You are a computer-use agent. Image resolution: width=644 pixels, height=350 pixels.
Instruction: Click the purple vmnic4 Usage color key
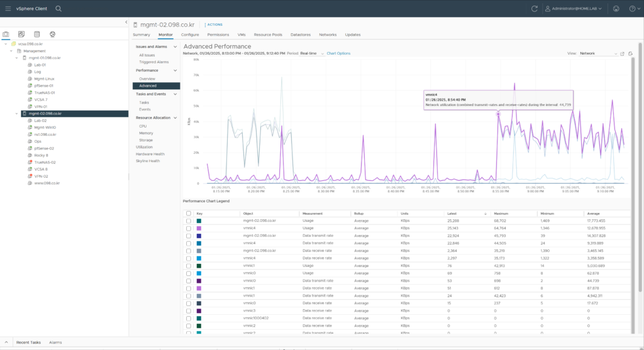pos(199,227)
